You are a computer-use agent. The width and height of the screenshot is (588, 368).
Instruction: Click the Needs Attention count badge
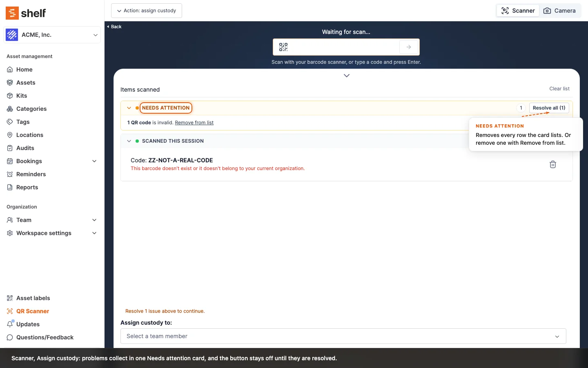521,108
